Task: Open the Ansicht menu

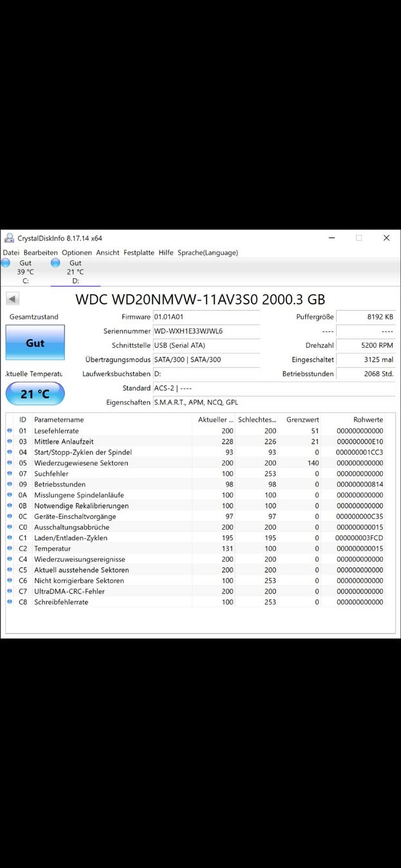Action: click(107, 253)
